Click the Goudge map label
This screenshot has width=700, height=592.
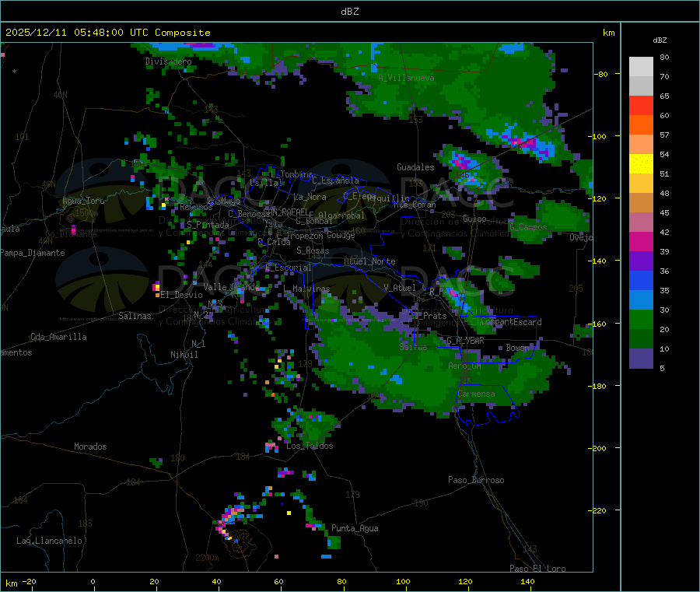pos(341,235)
